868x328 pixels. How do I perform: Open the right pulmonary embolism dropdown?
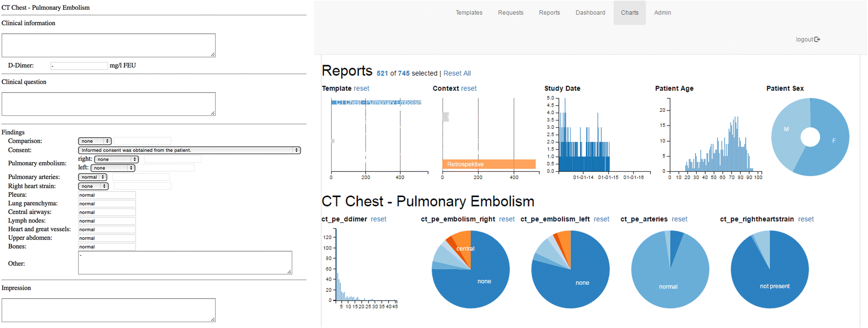[x=116, y=159]
